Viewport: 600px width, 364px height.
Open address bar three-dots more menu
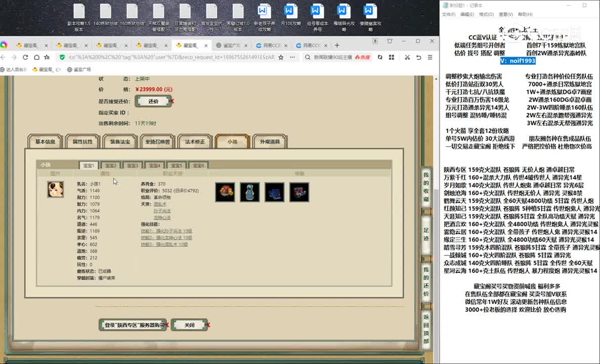coord(292,57)
